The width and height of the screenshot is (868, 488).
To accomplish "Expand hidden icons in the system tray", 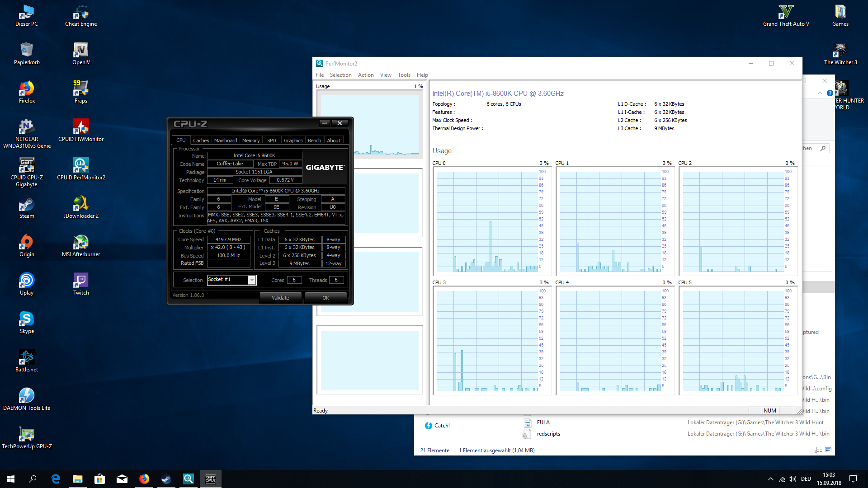I will tap(771, 479).
